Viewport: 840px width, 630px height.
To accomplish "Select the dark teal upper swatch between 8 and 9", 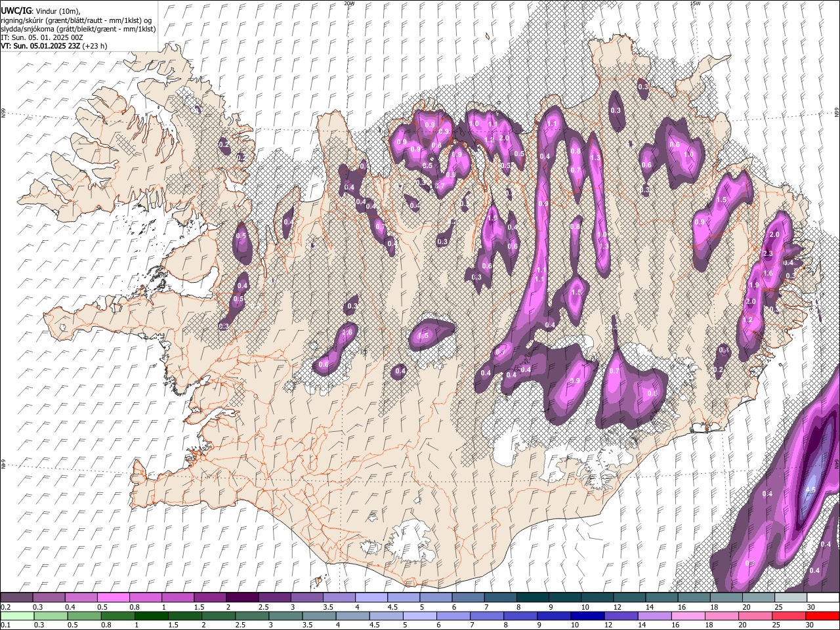I will [x=533, y=598].
